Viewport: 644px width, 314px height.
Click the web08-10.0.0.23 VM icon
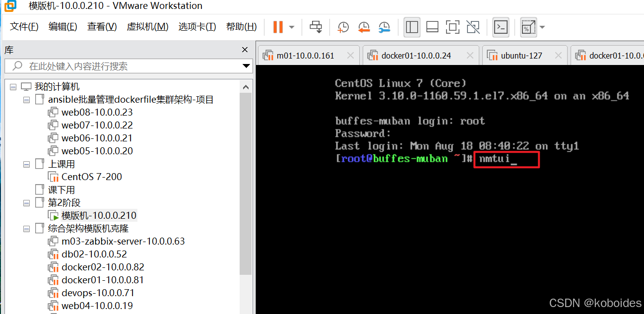(53, 113)
